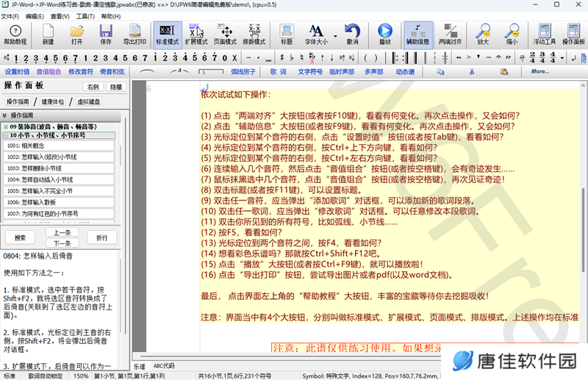Switch to 扩展模式 extended mode

(x=196, y=35)
